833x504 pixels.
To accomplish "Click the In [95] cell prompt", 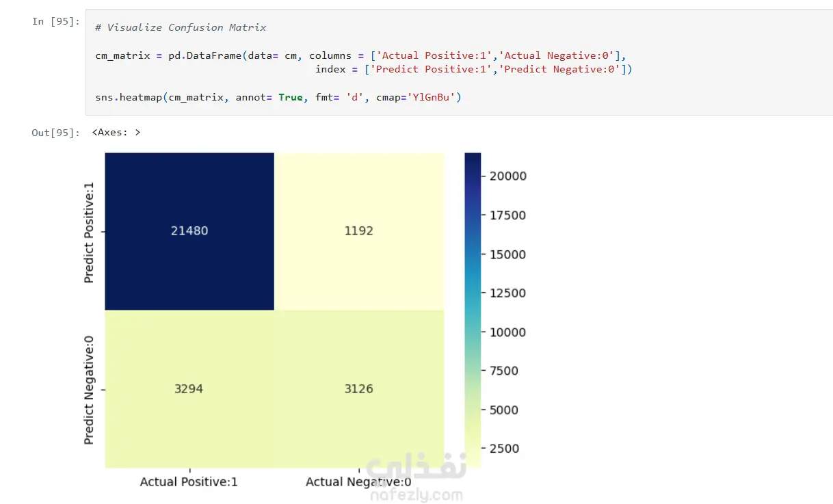I will point(55,21).
